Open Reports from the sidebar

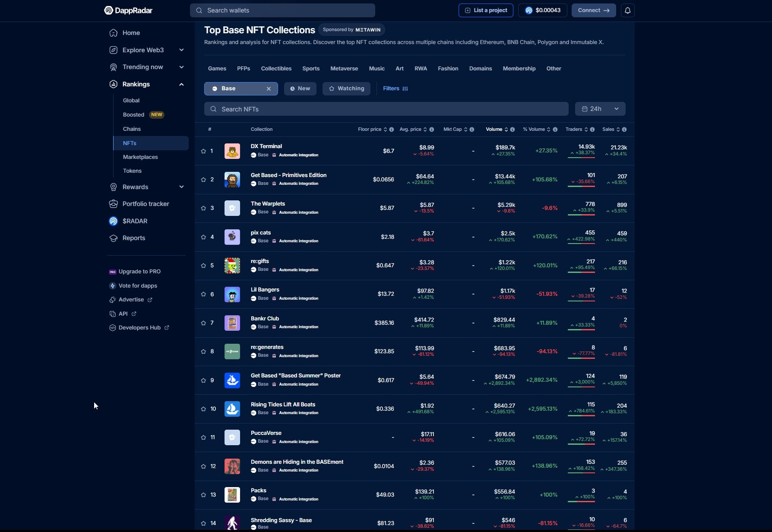coord(133,238)
